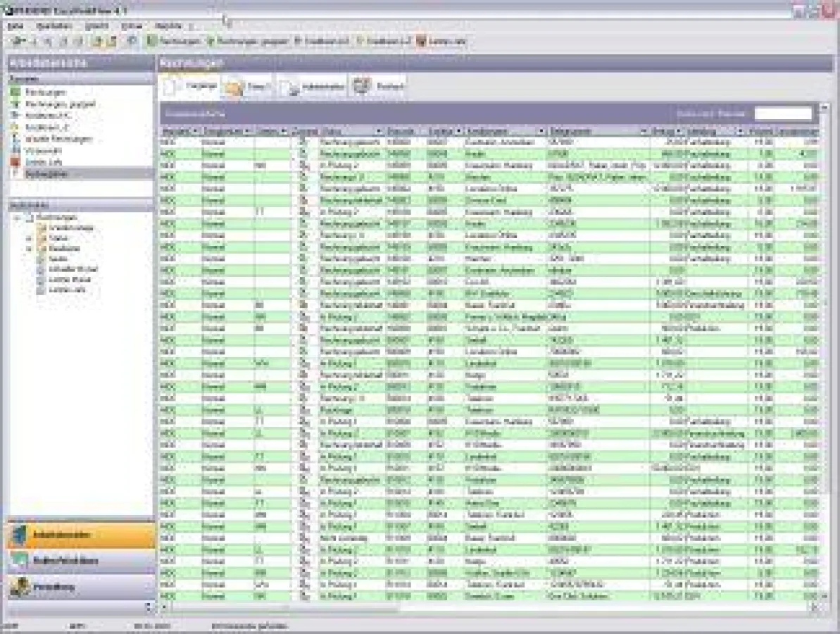The width and height of the screenshot is (840, 634).
Task: Expand the Bearbeiter node in the sidebar tree
Action: point(30,249)
